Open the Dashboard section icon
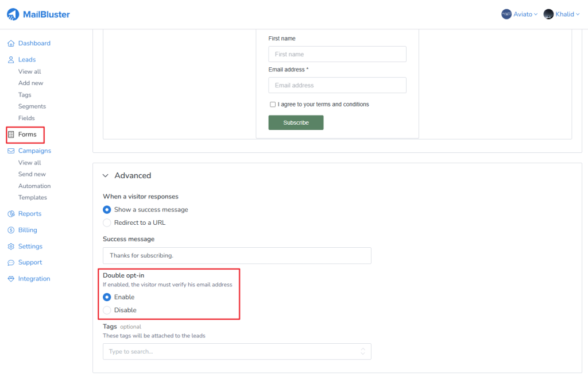 [x=10, y=43]
